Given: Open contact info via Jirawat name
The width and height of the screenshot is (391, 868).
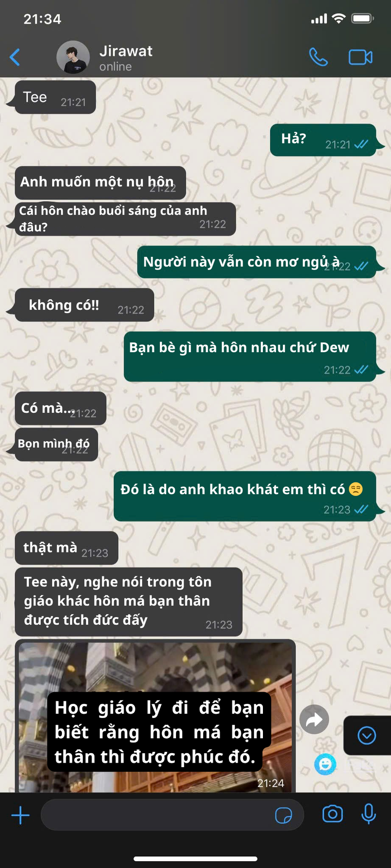Looking at the screenshot, I should 126,51.
